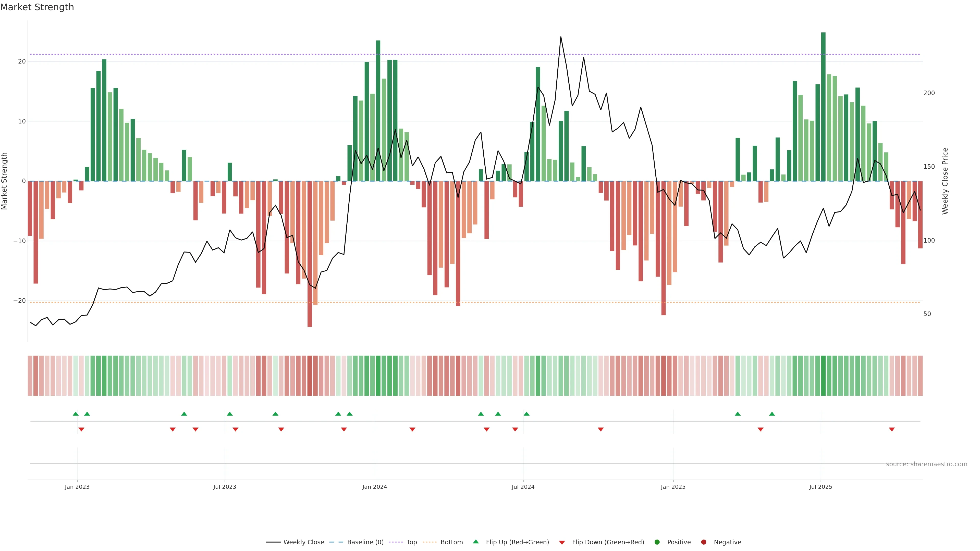Click the dark red Negative legend dot

coord(703,542)
